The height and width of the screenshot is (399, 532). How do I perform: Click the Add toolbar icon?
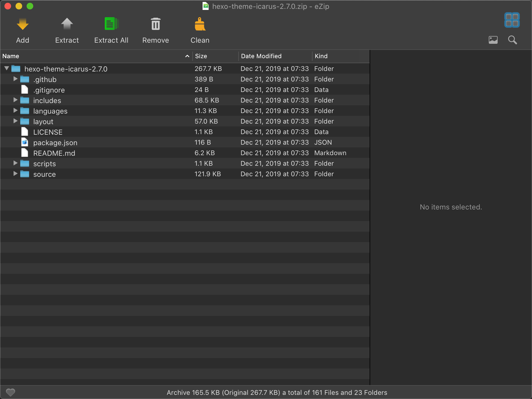click(x=23, y=24)
